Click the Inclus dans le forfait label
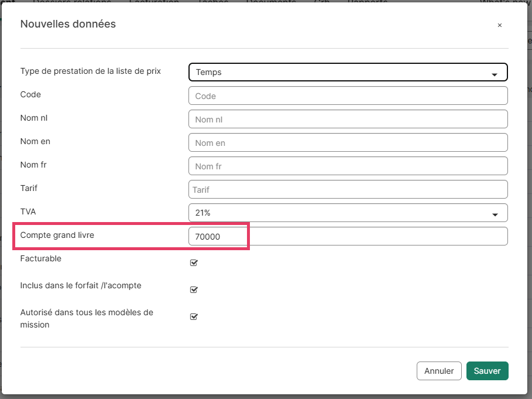The width and height of the screenshot is (532, 399). point(81,285)
